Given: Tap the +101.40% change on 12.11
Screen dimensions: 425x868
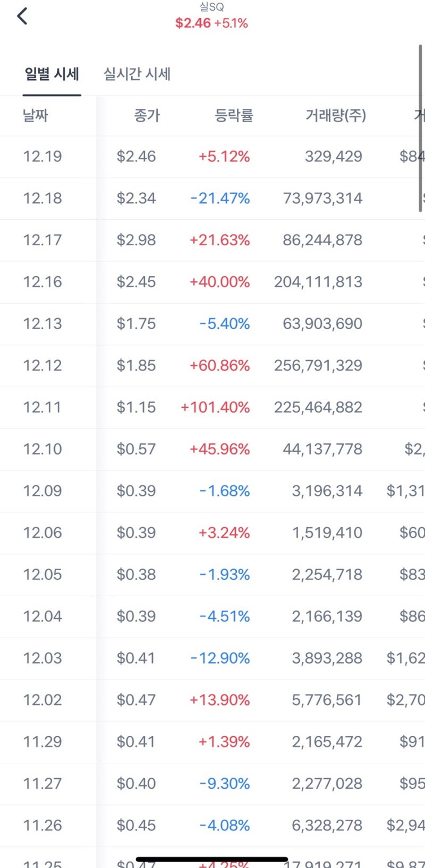Looking at the screenshot, I should click(x=215, y=407).
